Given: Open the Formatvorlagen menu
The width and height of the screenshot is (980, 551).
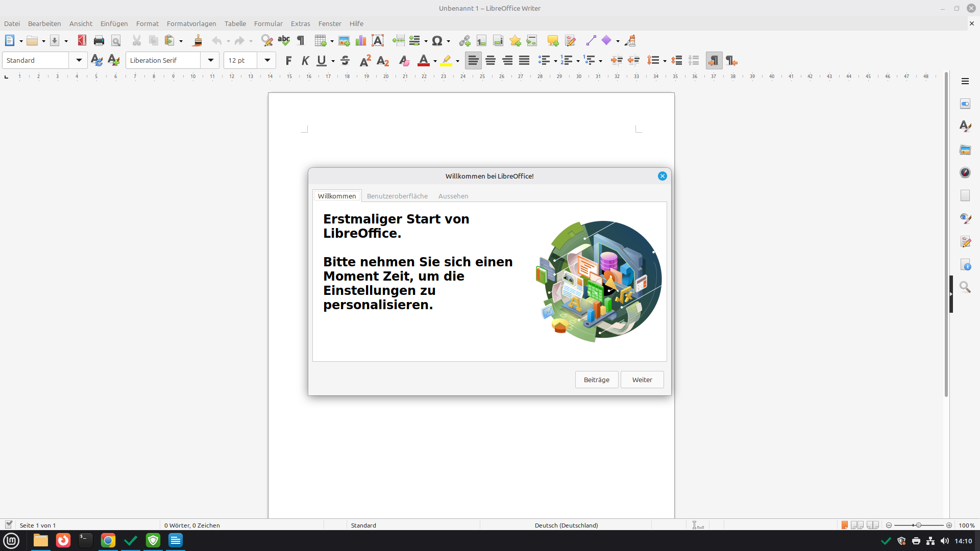Looking at the screenshot, I should tap(191, 23).
